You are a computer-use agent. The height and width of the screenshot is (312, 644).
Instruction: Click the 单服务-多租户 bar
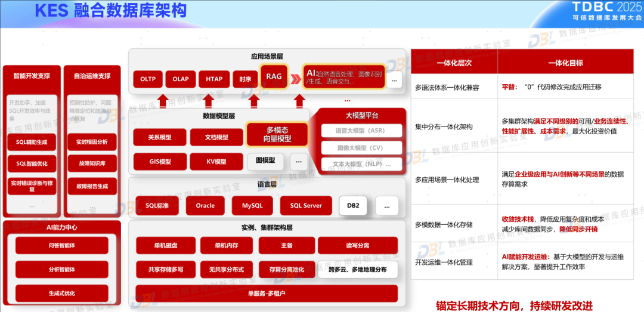[267, 294]
